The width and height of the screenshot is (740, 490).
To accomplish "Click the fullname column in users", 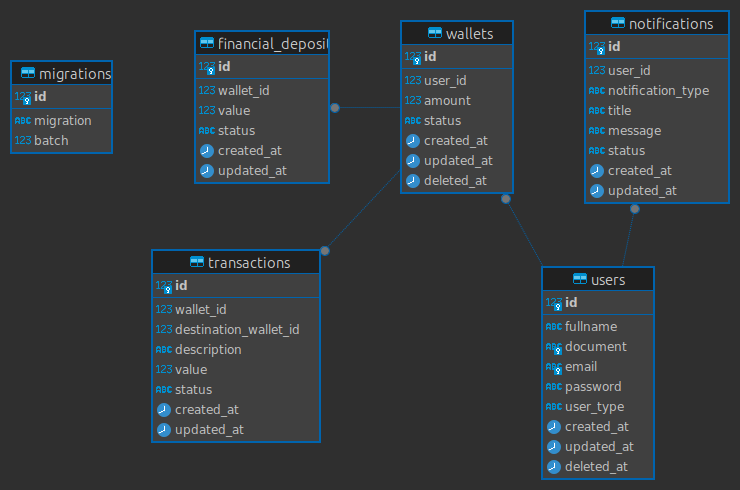I will [591, 327].
